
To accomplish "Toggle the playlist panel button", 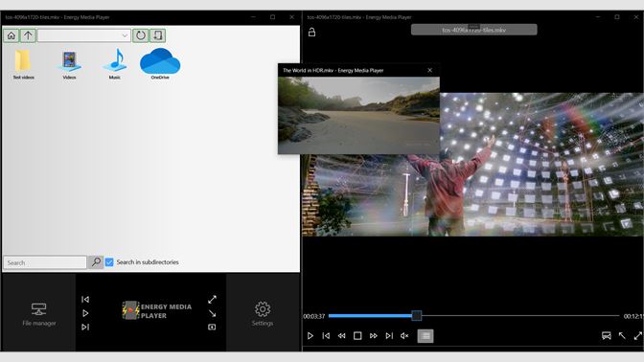I will pyautogui.click(x=425, y=336).
